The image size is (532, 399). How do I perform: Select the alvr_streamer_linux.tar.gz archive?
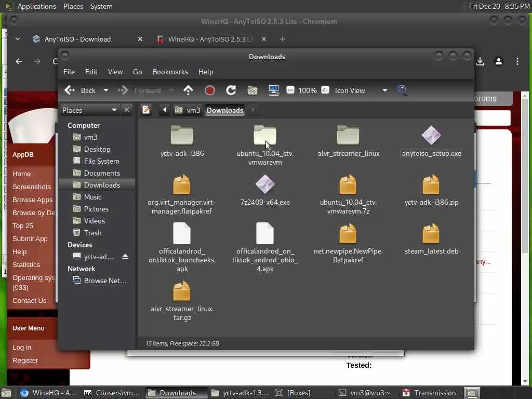point(182,301)
